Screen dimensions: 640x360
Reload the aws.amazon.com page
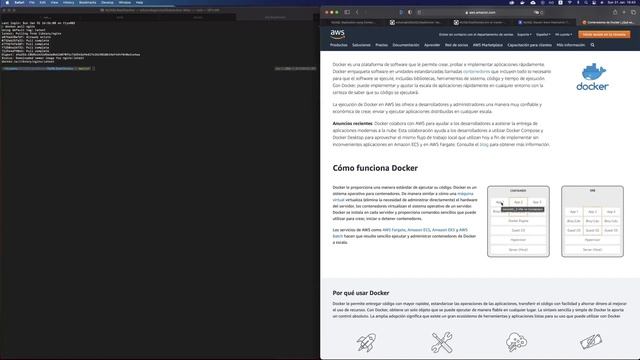[x=542, y=12]
